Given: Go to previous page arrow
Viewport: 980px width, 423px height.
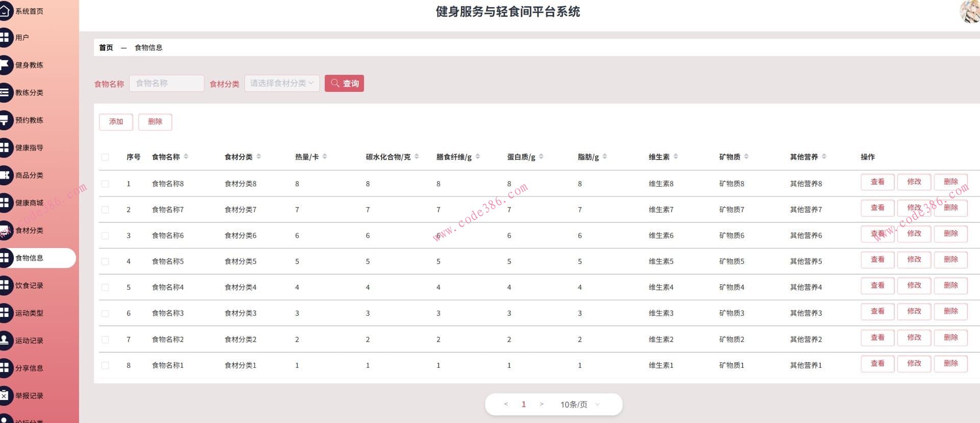Looking at the screenshot, I should click(x=506, y=404).
